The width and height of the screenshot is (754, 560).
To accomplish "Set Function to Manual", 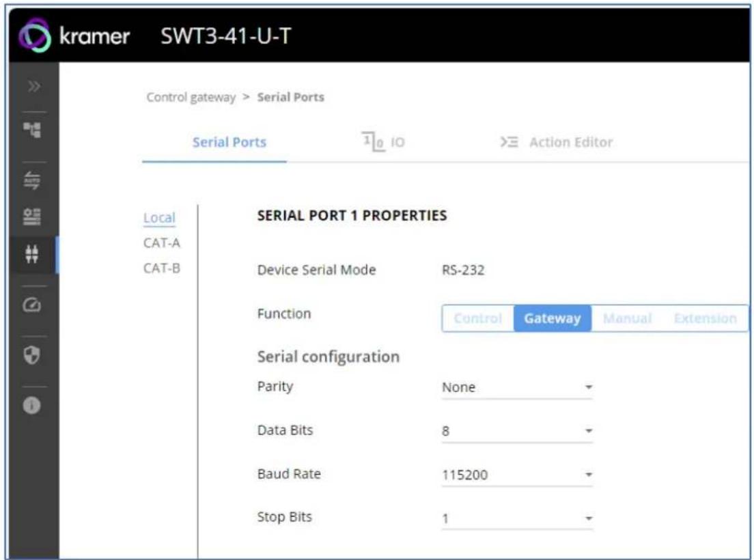I will [628, 318].
